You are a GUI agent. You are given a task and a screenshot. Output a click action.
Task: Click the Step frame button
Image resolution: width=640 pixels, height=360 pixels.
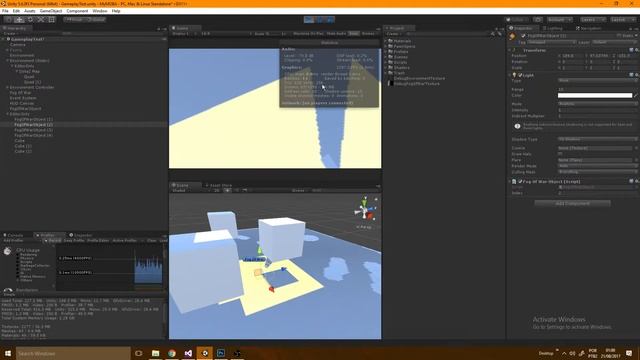[330, 20]
